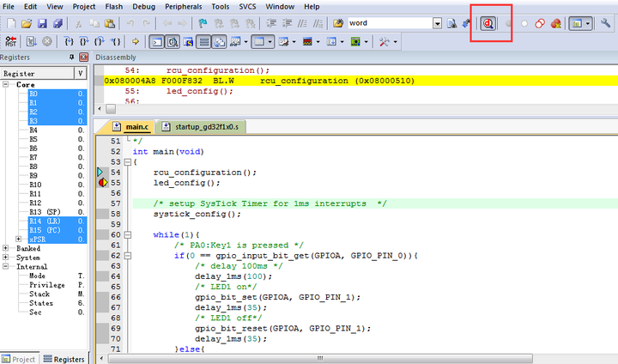Screen dimensions: 618x364
Task: Click the Kill All Breakpoints icon
Action: (557, 23)
